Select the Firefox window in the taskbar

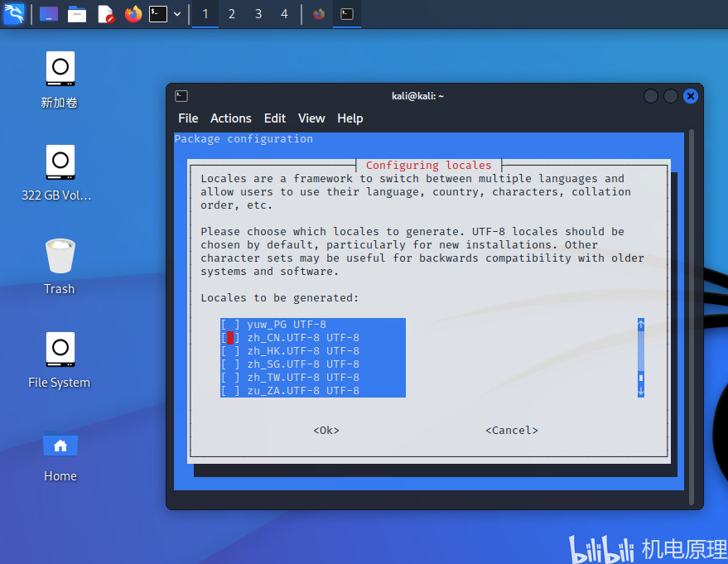[319, 14]
